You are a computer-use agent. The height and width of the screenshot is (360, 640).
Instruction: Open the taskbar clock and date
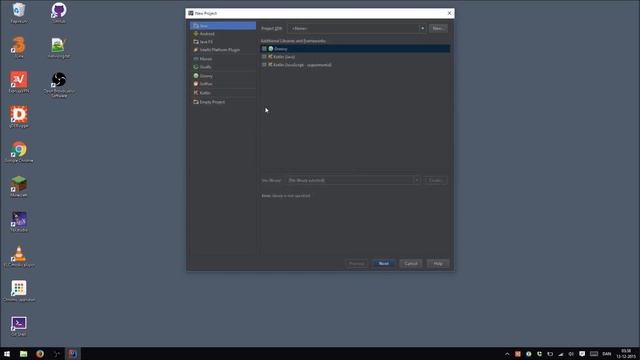626,354
